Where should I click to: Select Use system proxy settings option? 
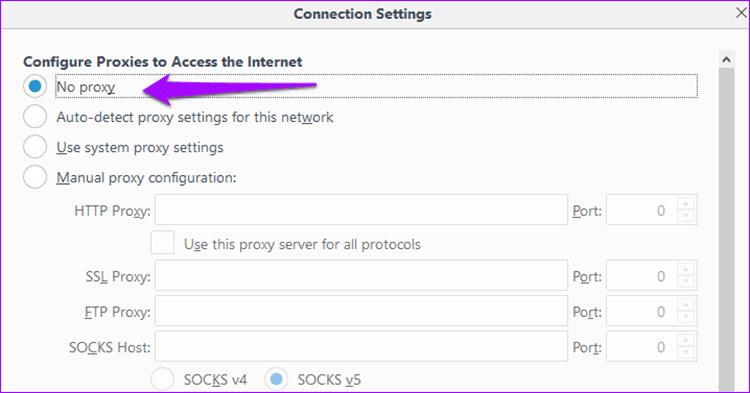click(35, 147)
